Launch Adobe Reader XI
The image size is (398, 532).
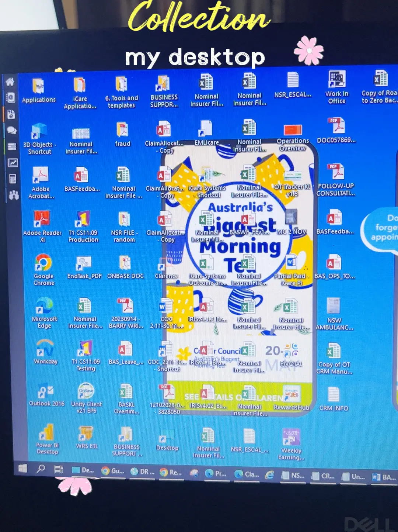coord(42,218)
